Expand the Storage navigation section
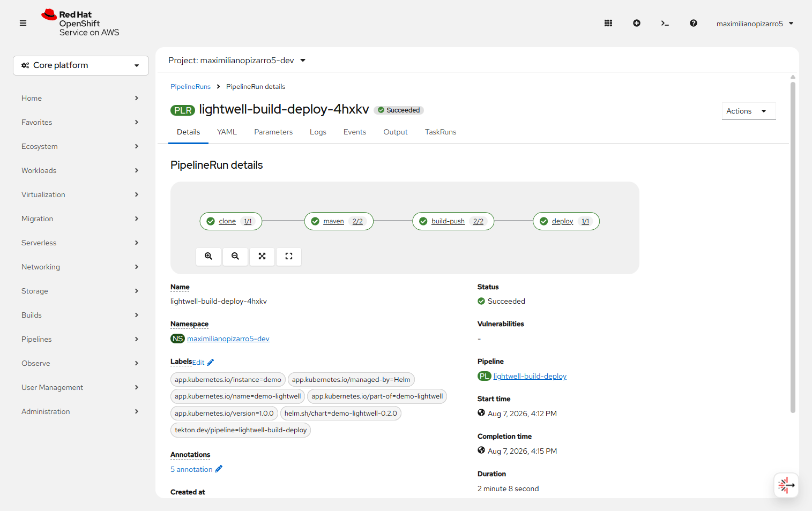Viewport: 812px width, 511px height. click(x=80, y=291)
